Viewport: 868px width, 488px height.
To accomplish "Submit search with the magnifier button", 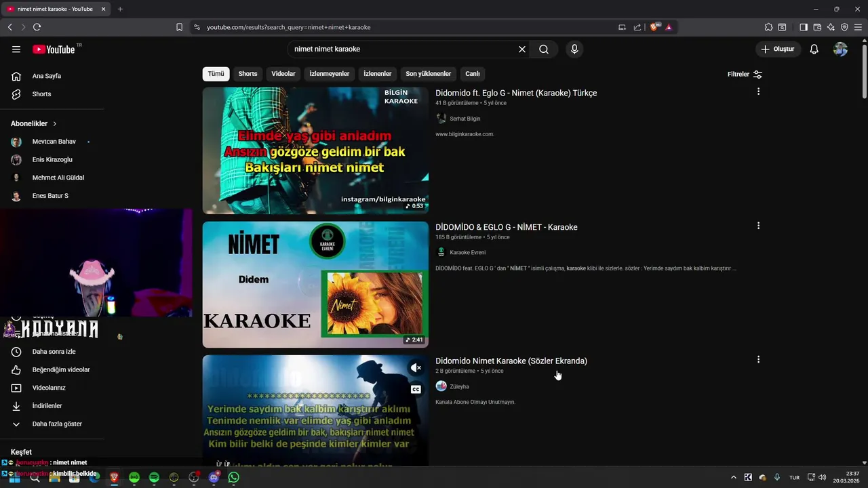I will [x=544, y=49].
